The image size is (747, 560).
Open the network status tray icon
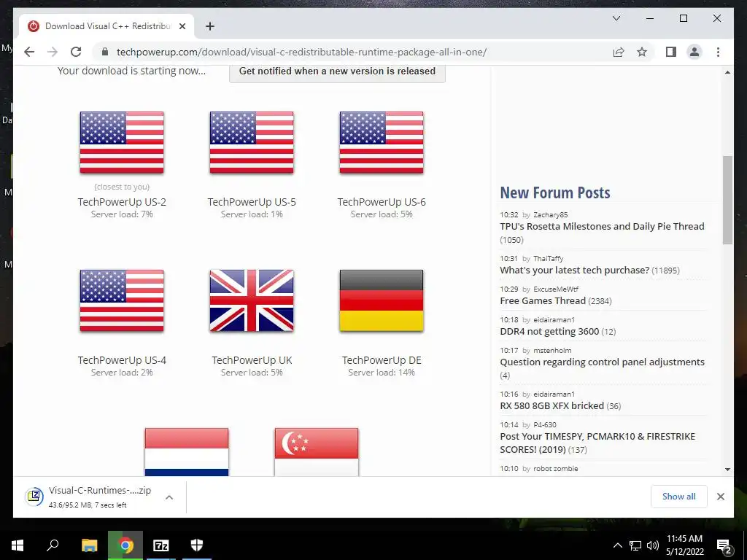click(635, 545)
